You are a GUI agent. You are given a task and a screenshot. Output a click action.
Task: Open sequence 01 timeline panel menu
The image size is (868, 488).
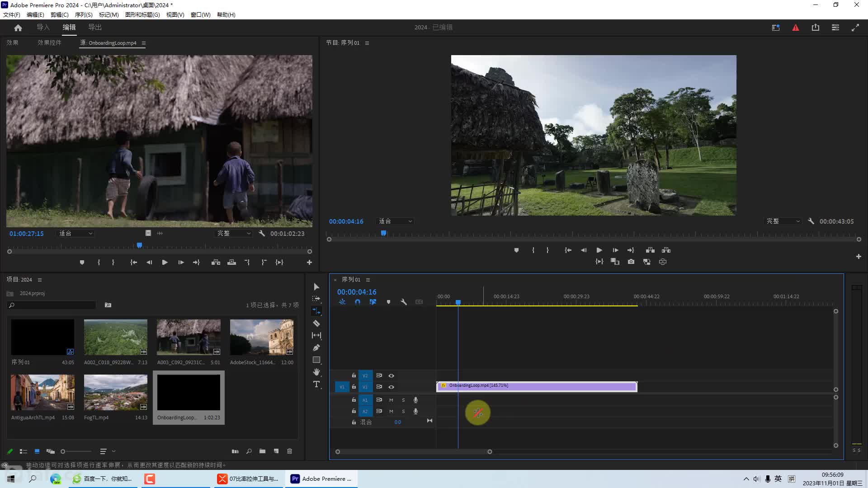368,280
